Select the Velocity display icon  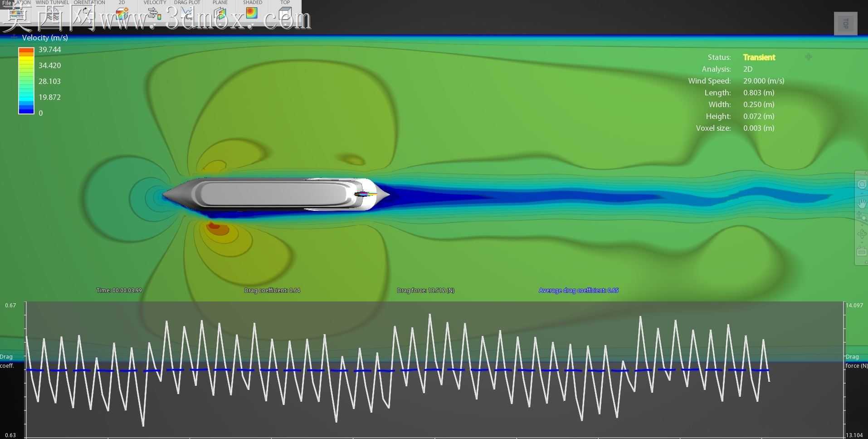pyautogui.click(x=155, y=14)
